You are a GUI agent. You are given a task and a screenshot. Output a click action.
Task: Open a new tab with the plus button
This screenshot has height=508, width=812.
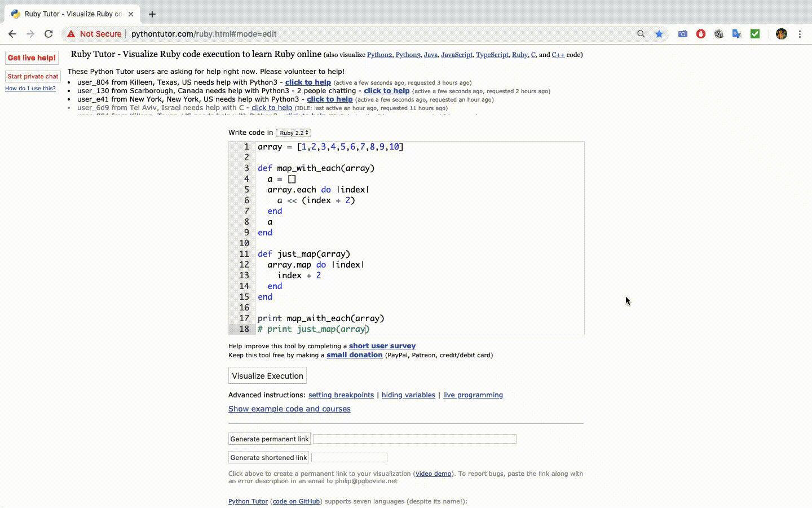pos(152,14)
